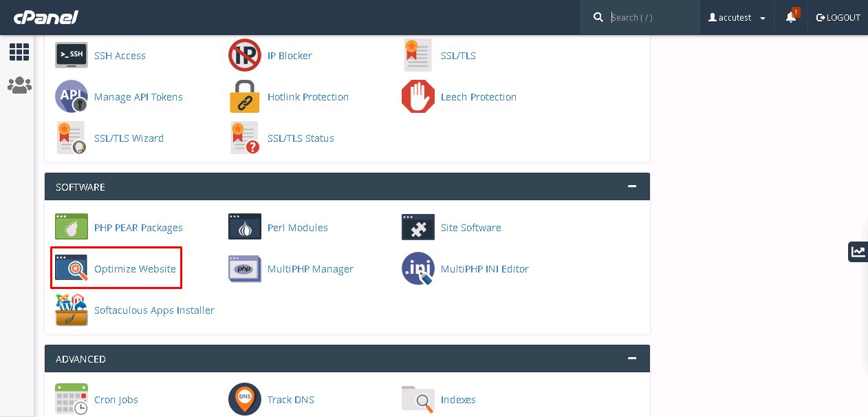This screenshot has height=417, width=868.
Task: Open the Hotlink Protection padlock icon
Action: (245, 96)
